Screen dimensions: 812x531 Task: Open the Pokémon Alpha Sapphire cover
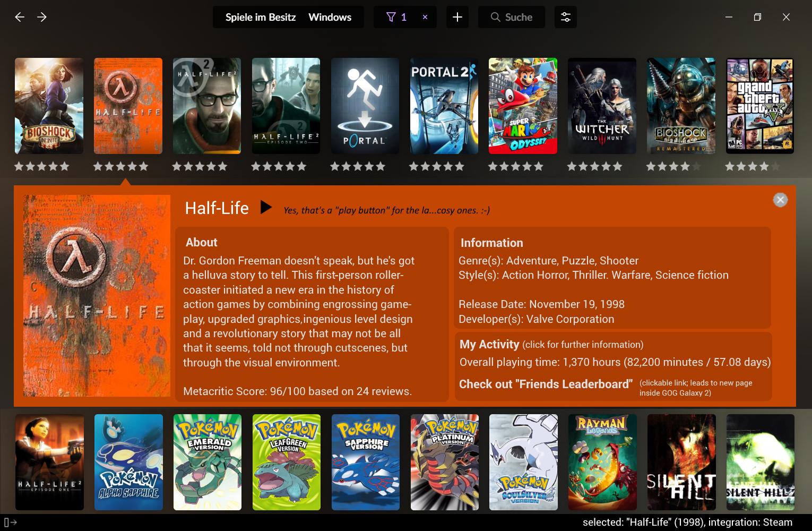[128, 462]
